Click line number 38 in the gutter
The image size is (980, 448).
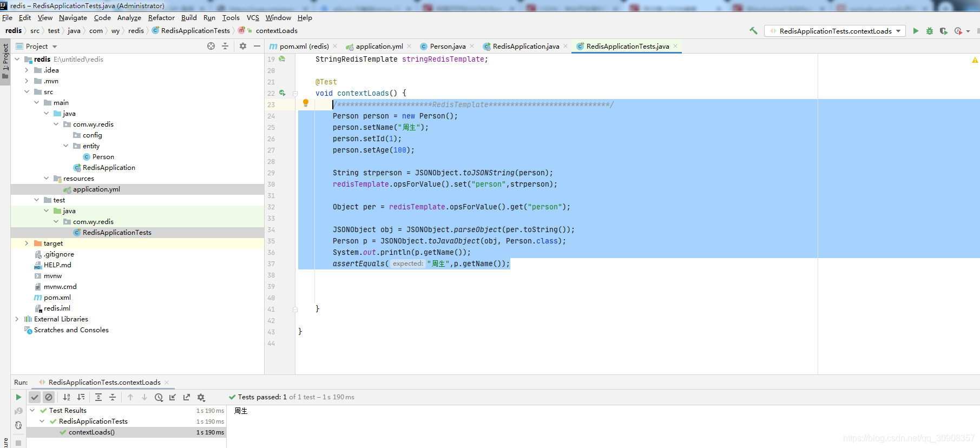(x=271, y=275)
